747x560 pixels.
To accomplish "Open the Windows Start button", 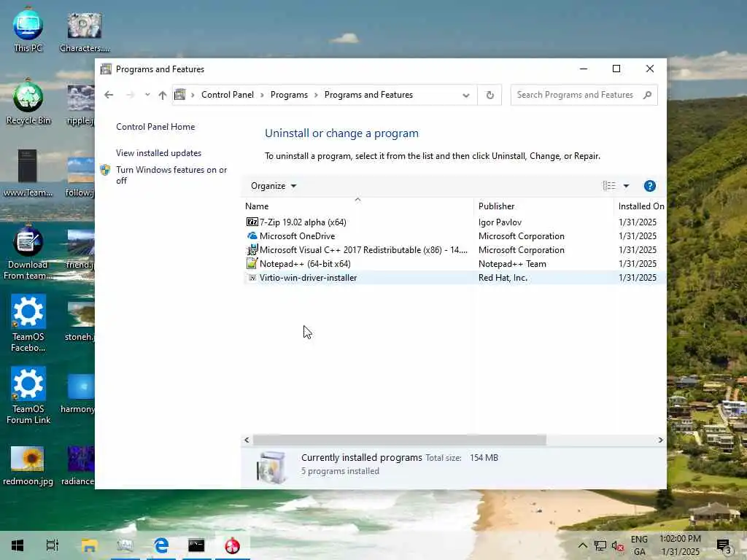I will [x=18, y=545].
